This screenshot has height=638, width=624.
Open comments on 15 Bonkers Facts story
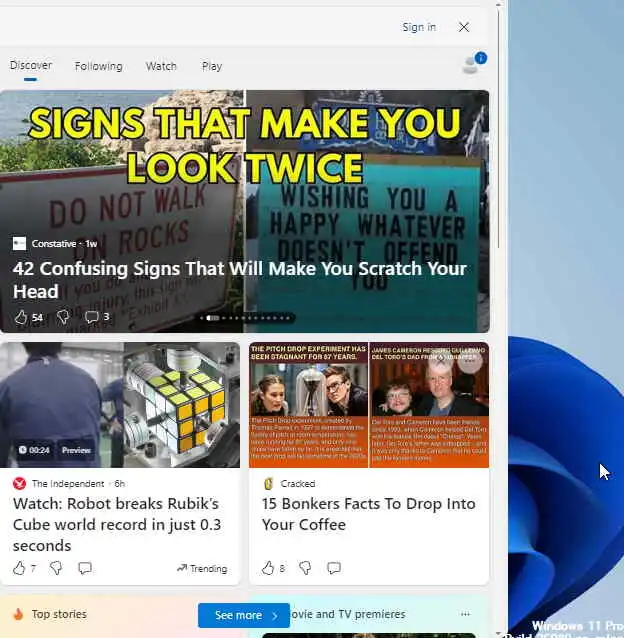point(334,568)
